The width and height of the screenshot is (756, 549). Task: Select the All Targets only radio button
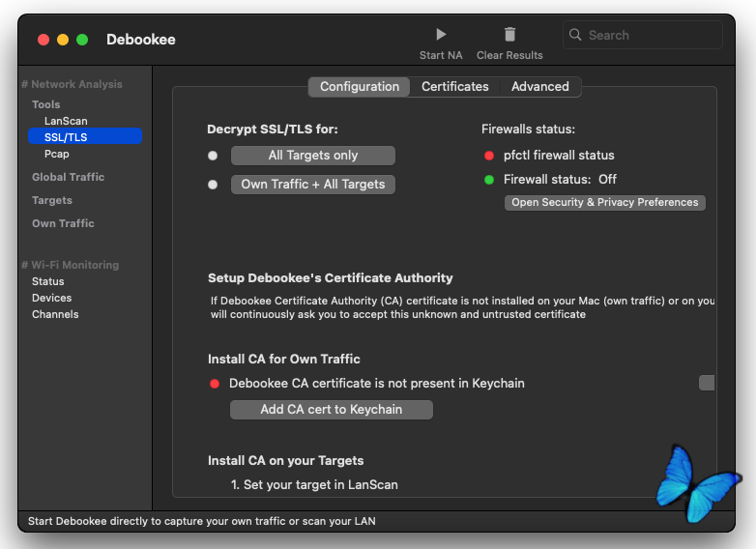[213, 156]
